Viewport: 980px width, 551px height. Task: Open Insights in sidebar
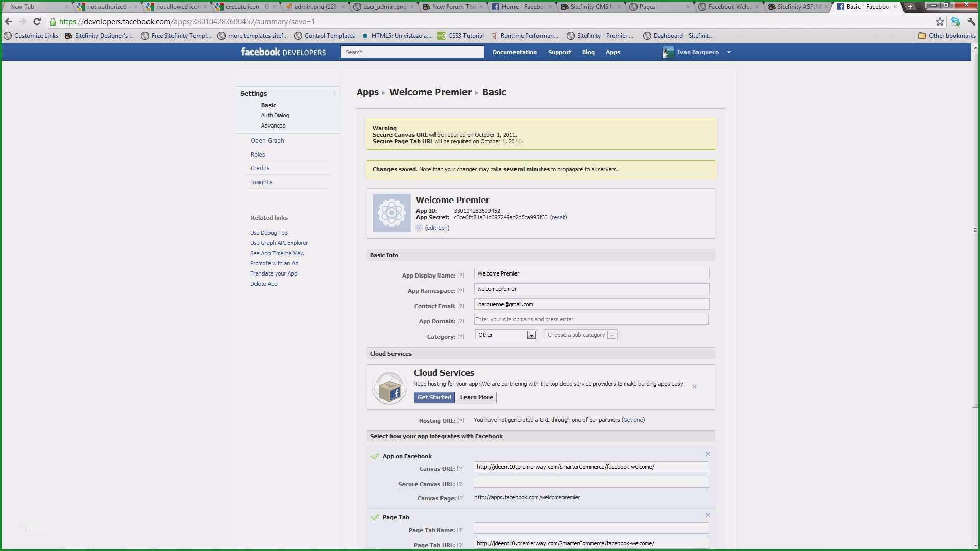click(x=261, y=182)
